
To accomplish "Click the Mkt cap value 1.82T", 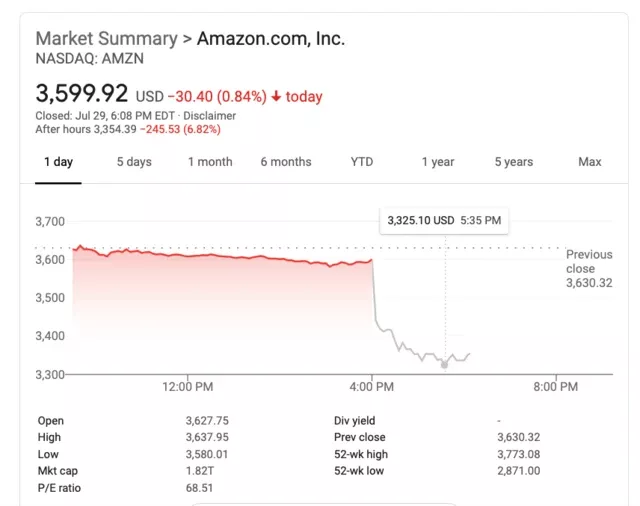I will 200,471.
